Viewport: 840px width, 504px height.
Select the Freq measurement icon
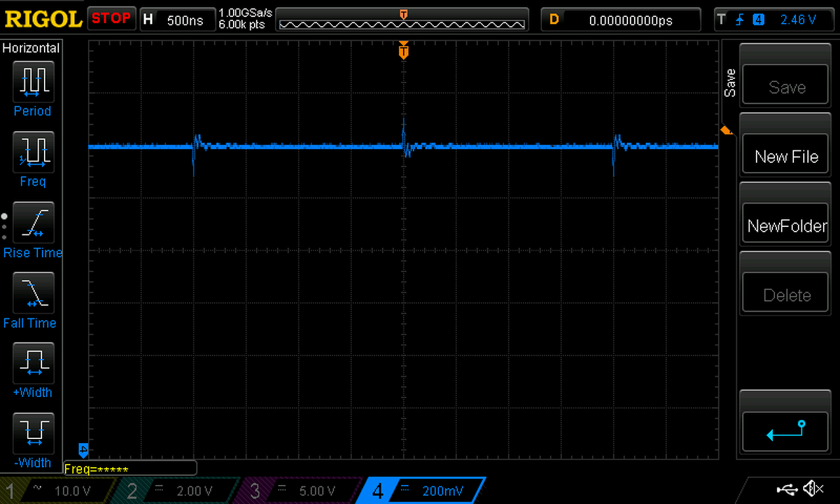pos(33,152)
